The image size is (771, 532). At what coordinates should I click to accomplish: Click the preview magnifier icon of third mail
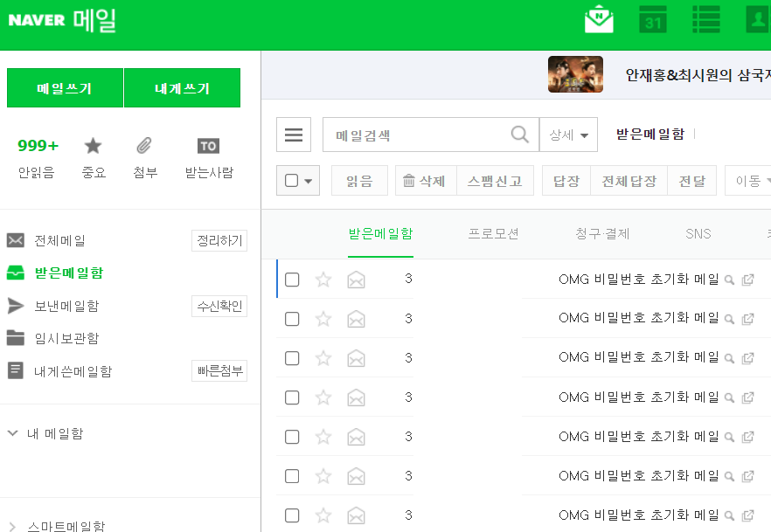730,358
